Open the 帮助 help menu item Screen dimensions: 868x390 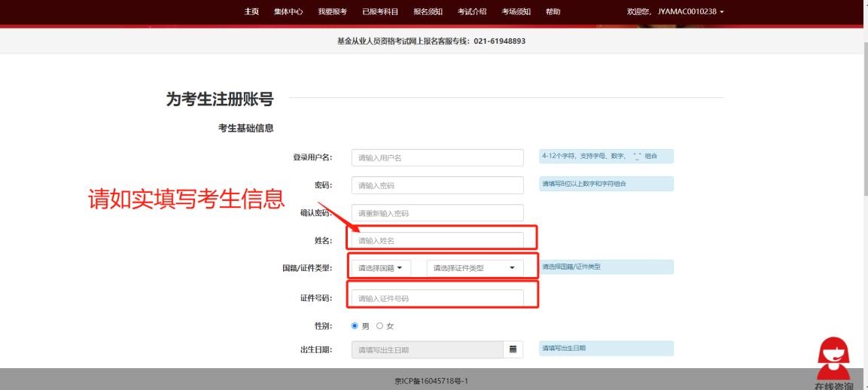[x=553, y=11]
